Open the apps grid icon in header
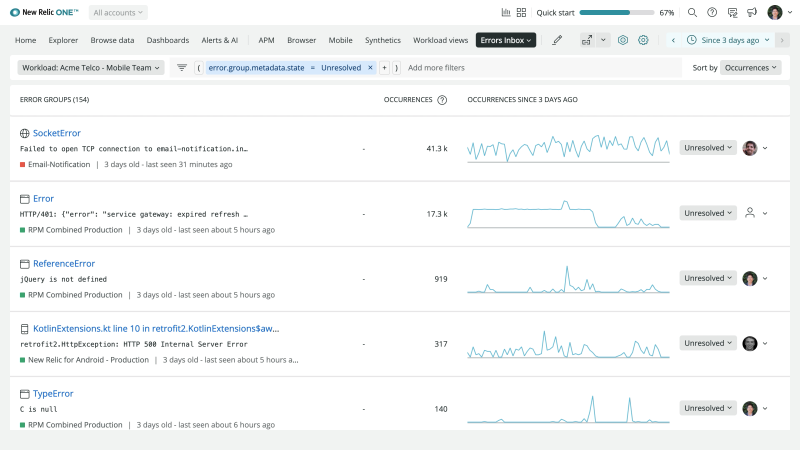The width and height of the screenshot is (800, 450). (521, 12)
